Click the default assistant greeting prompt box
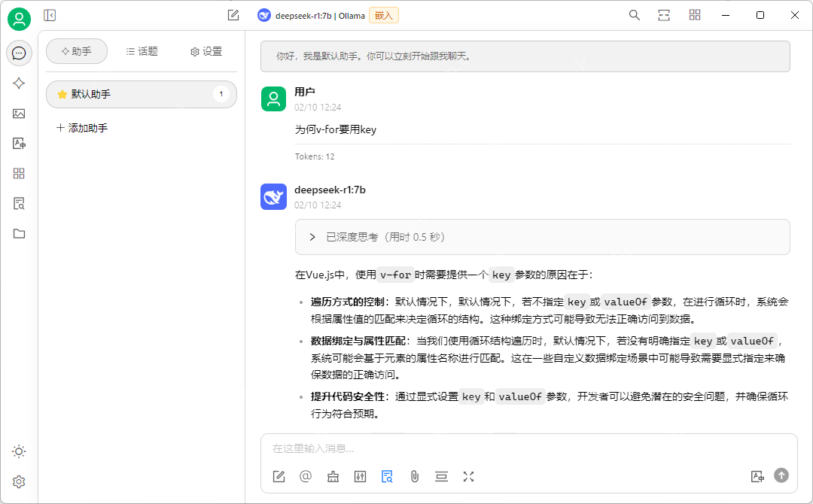The height and width of the screenshot is (504, 813). coord(525,56)
